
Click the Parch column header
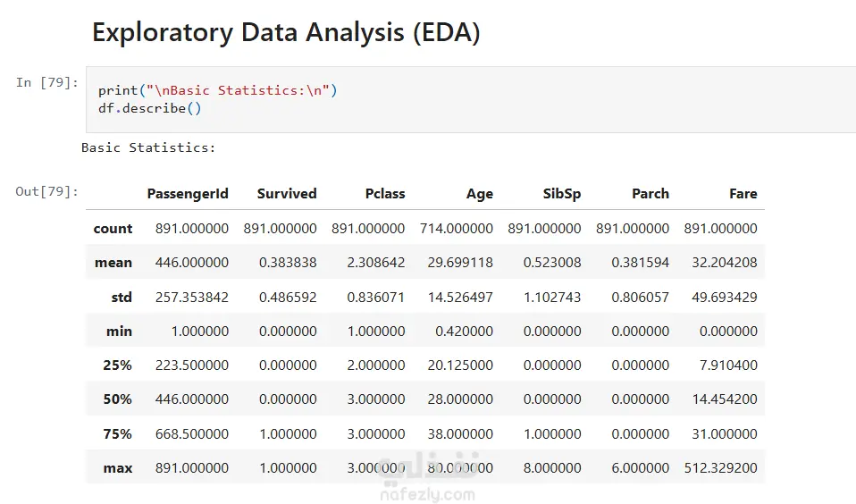pos(650,194)
